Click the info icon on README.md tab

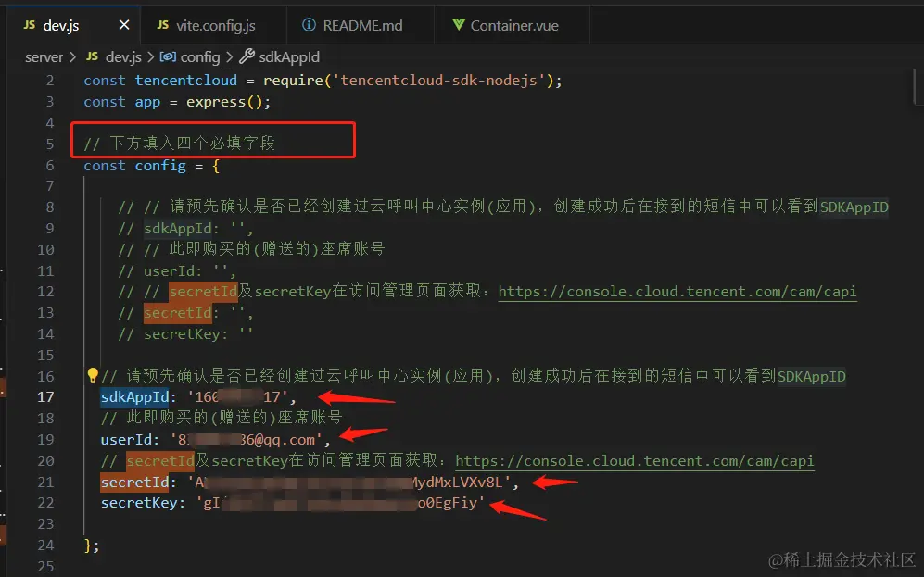(x=309, y=25)
